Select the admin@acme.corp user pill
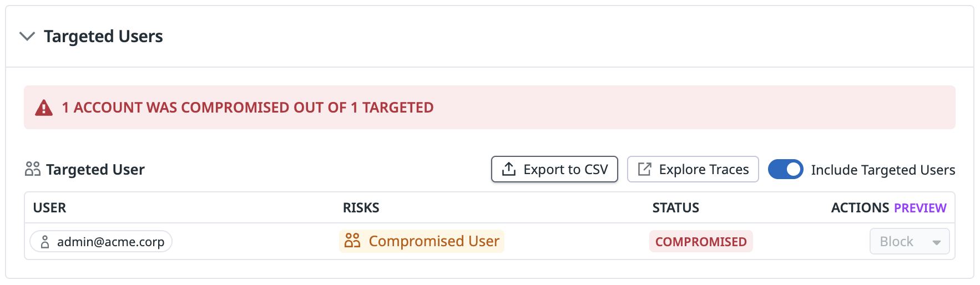The width and height of the screenshot is (980, 285). [x=101, y=242]
